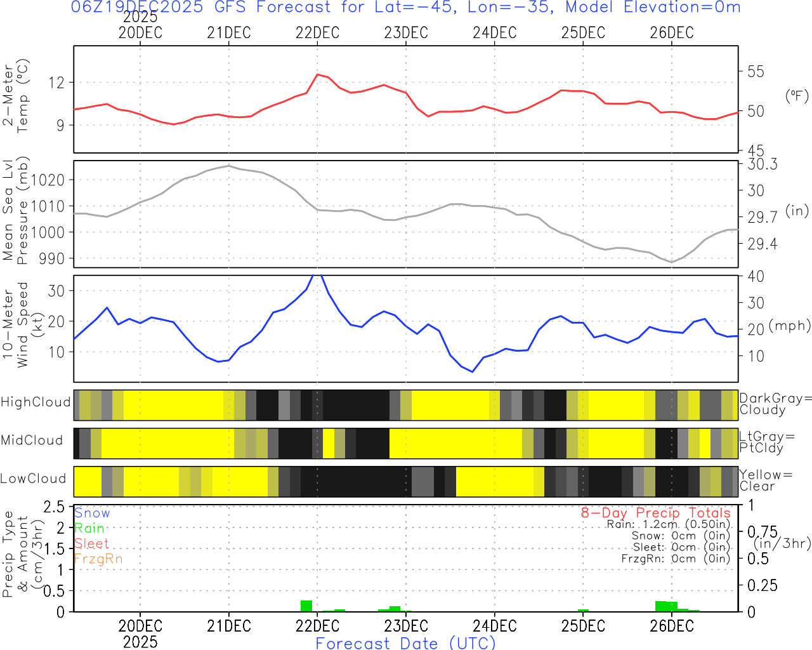Click the 22DEC label on top axis
This screenshot has width=812, height=650.
[317, 33]
